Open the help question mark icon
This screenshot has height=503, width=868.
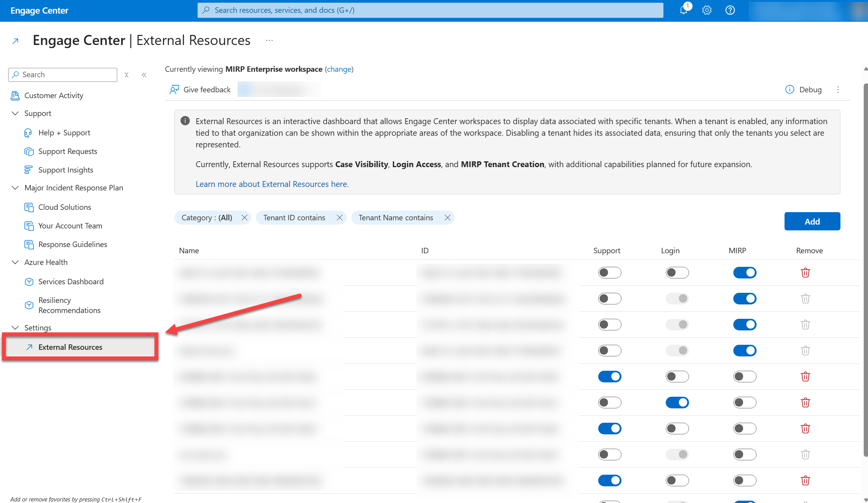point(730,10)
